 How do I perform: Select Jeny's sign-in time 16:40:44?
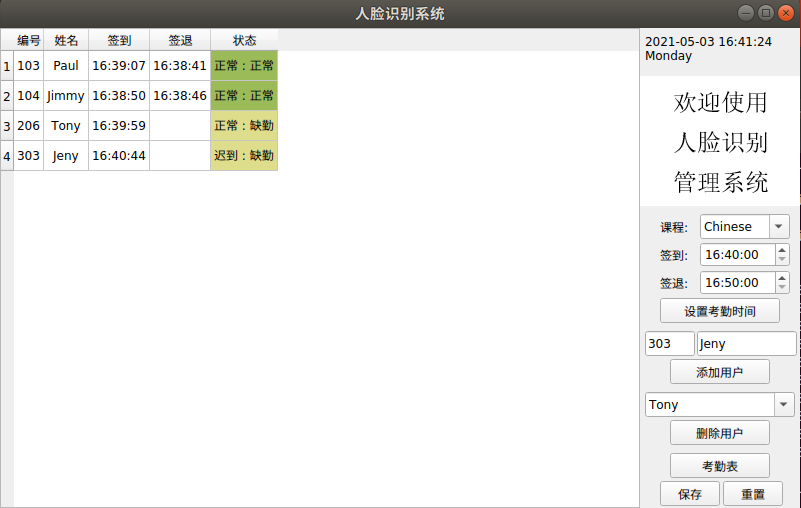[x=119, y=156]
